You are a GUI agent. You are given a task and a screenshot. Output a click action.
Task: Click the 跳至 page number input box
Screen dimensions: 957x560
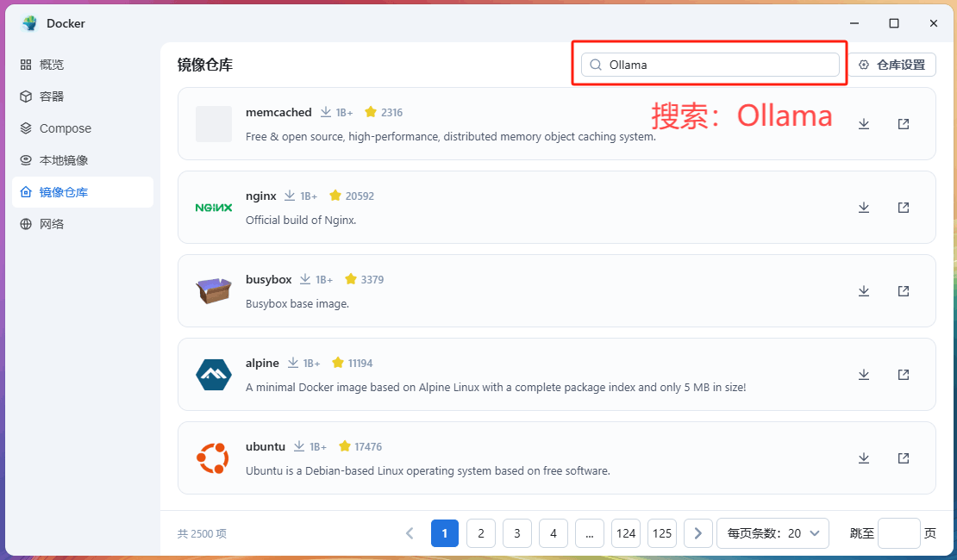coord(898,533)
